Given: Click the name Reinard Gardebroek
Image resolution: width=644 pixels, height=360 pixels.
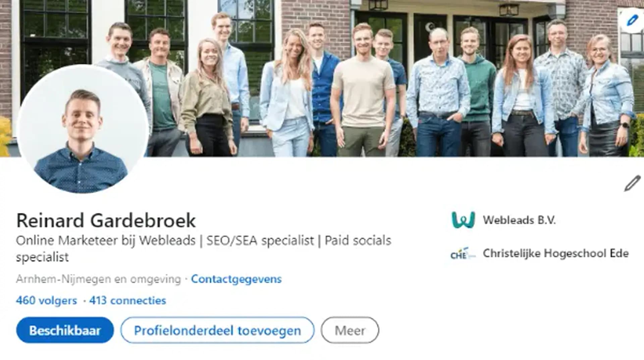Looking at the screenshot, I should (x=106, y=221).
